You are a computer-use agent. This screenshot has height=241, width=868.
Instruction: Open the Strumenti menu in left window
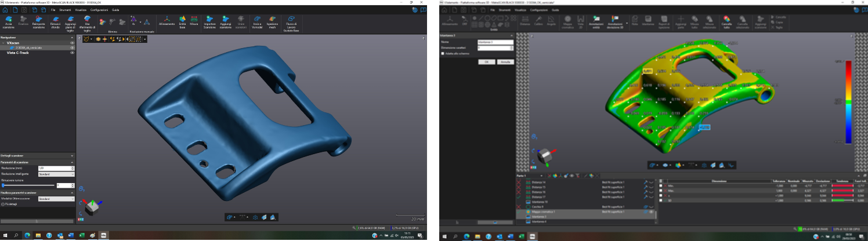[64, 10]
